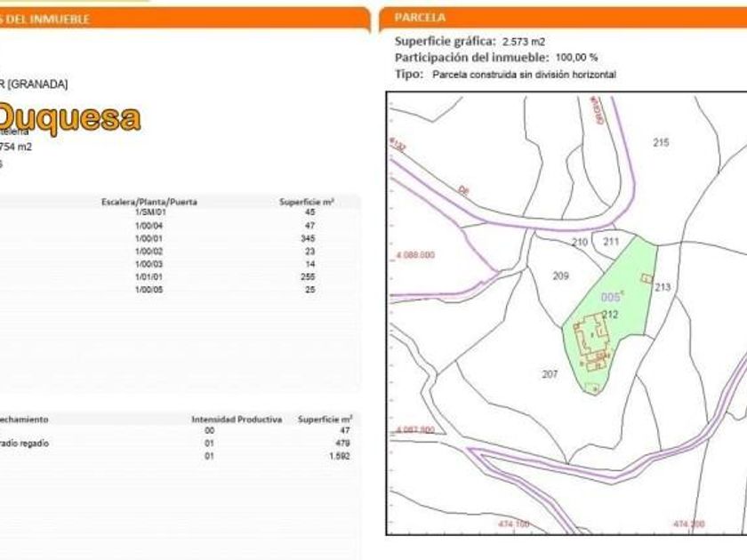The image size is (747, 560).
Task: Click parcel 207 on the map
Action: [550, 374]
